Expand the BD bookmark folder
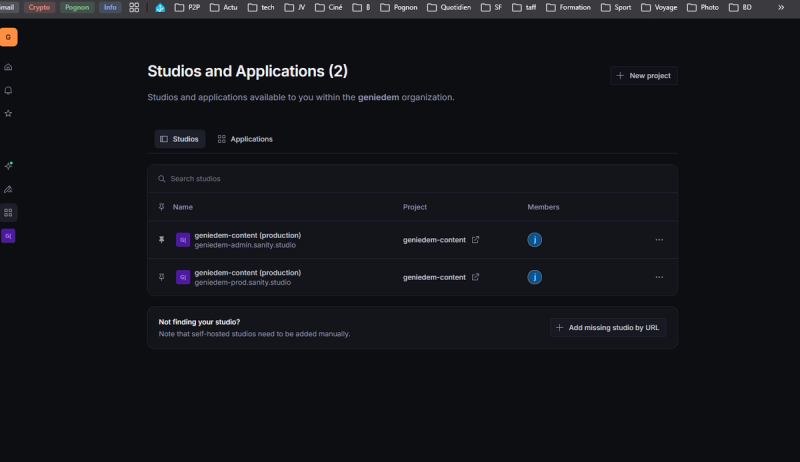 [x=740, y=7]
